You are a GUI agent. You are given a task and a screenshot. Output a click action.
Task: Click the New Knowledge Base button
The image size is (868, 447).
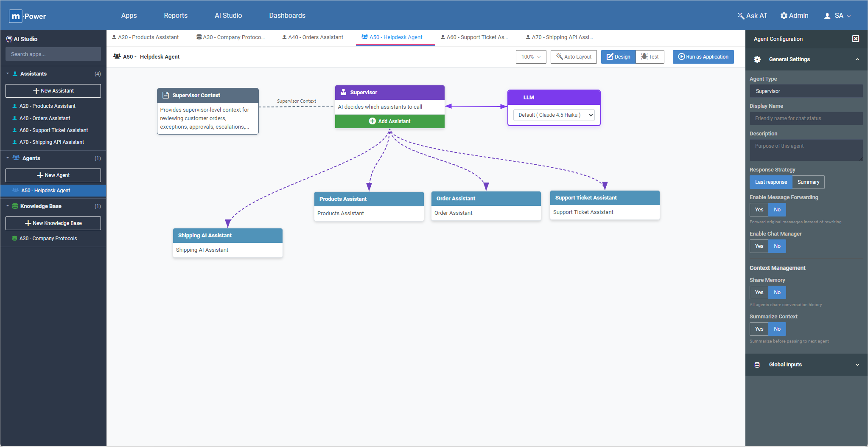pyautogui.click(x=53, y=223)
